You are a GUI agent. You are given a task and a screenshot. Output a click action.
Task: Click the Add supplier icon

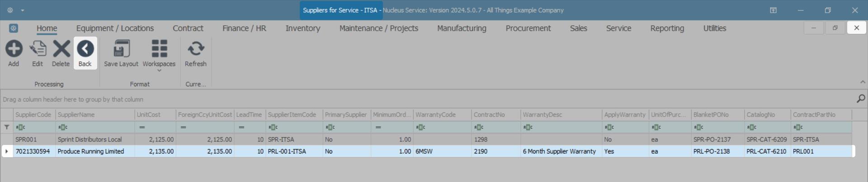tap(14, 49)
